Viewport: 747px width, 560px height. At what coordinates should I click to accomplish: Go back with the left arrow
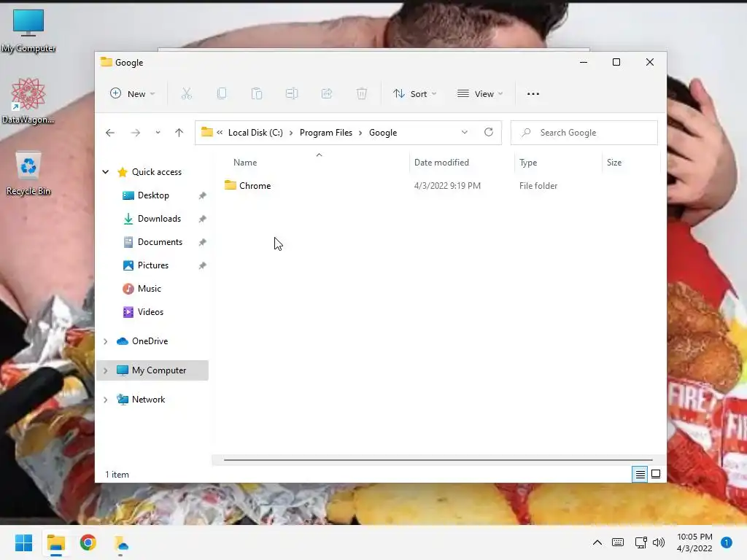point(110,133)
